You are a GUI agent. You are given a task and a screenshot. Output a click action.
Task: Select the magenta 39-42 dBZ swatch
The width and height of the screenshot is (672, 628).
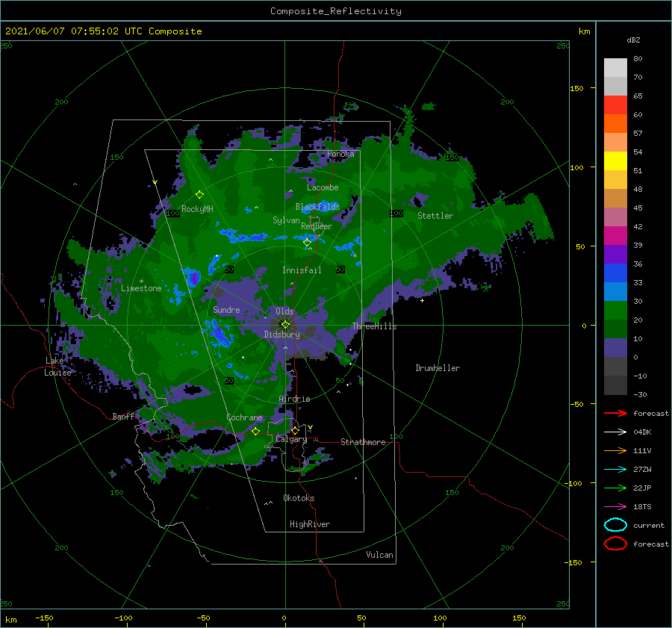(x=615, y=235)
